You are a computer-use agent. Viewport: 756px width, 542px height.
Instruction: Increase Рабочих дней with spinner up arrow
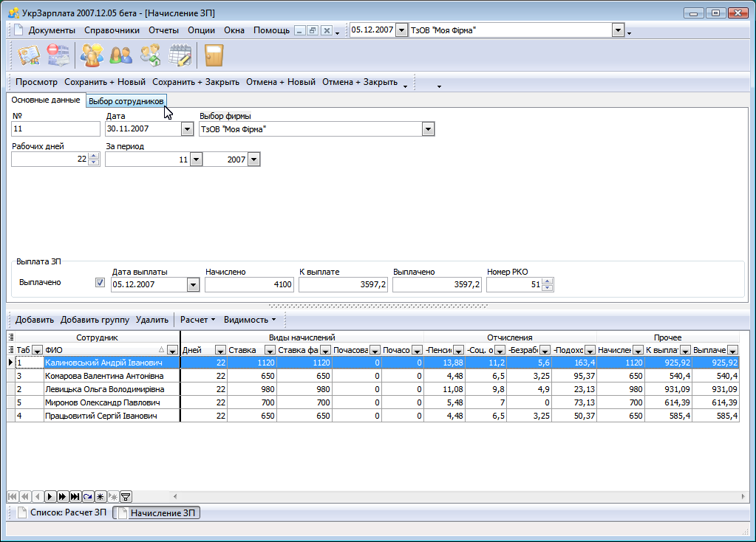click(x=93, y=155)
